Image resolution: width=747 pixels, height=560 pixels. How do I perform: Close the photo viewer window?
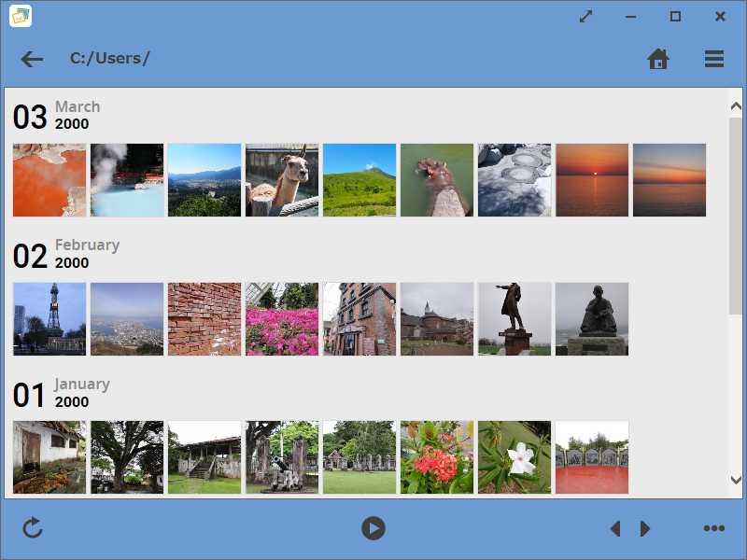pos(720,17)
